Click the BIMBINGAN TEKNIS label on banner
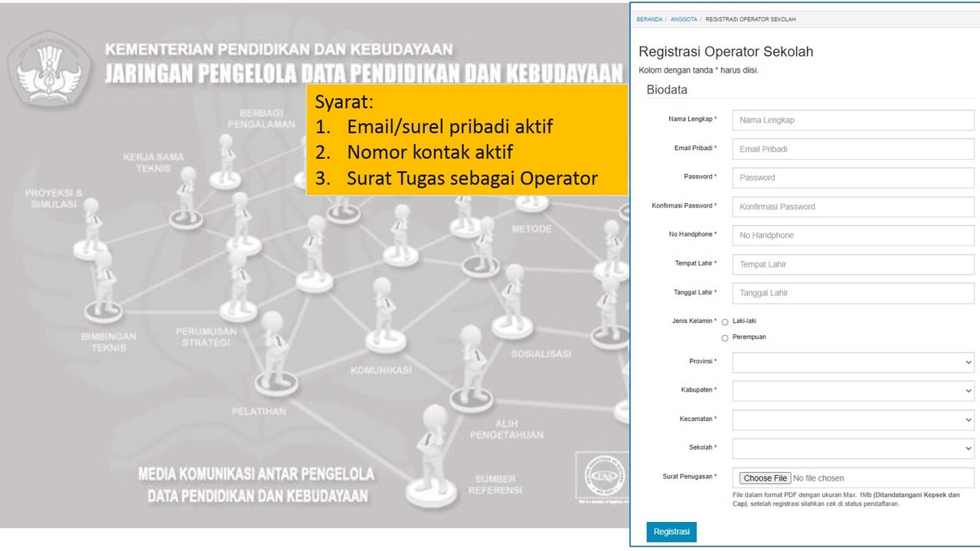The image size is (980, 551). click(x=109, y=341)
